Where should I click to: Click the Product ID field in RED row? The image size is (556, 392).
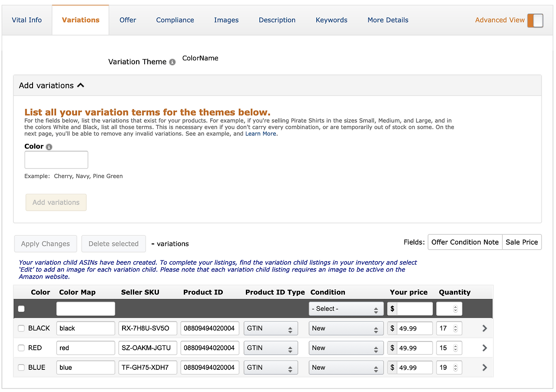(x=210, y=348)
